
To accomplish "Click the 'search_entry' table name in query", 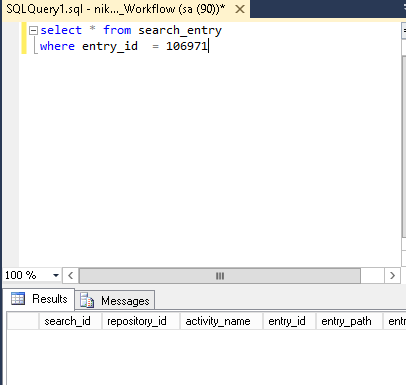I will click(x=180, y=30).
